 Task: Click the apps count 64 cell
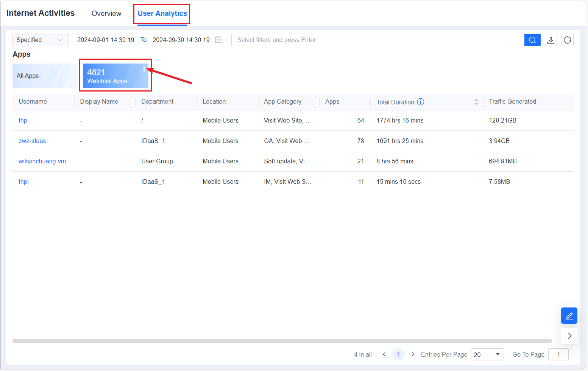point(360,120)
